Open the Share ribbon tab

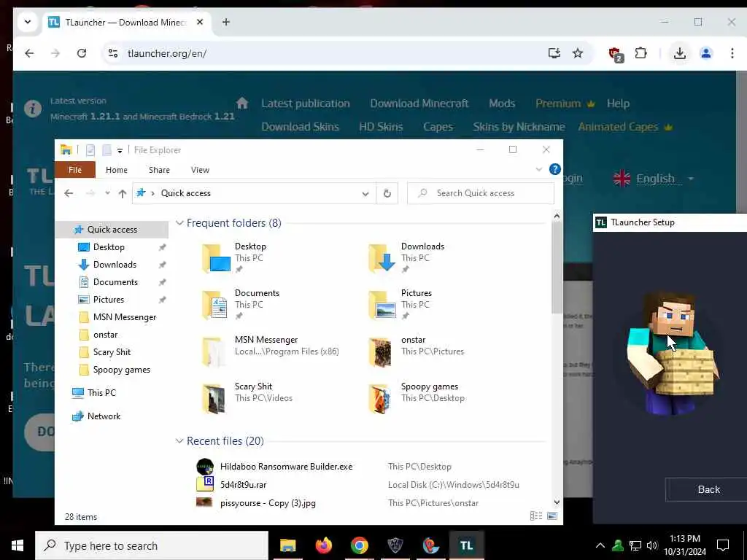159,169
